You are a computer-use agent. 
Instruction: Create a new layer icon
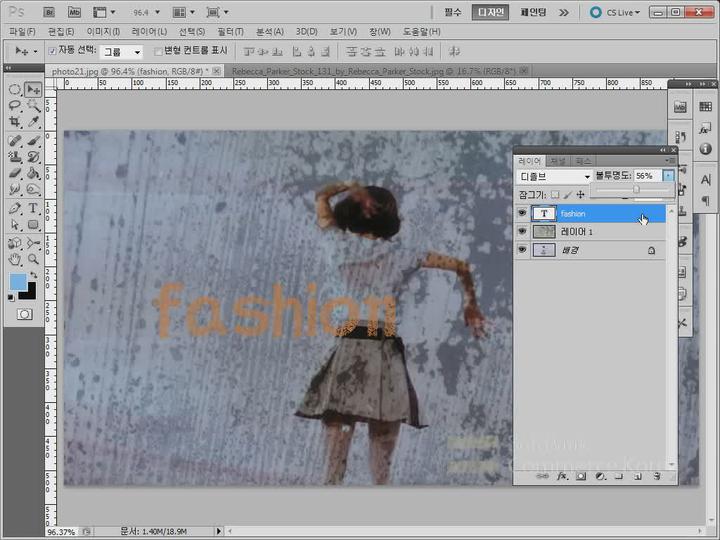(x=638, y=476)
